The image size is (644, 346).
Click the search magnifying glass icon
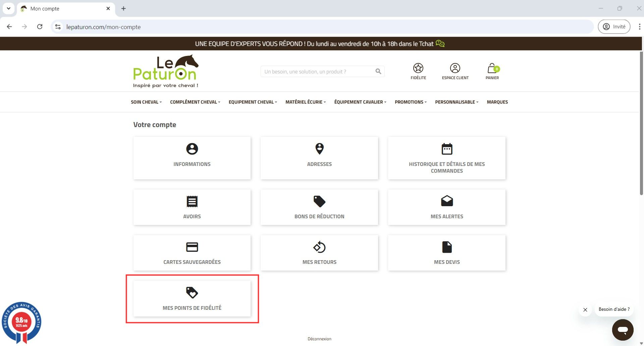coord(378,71)
